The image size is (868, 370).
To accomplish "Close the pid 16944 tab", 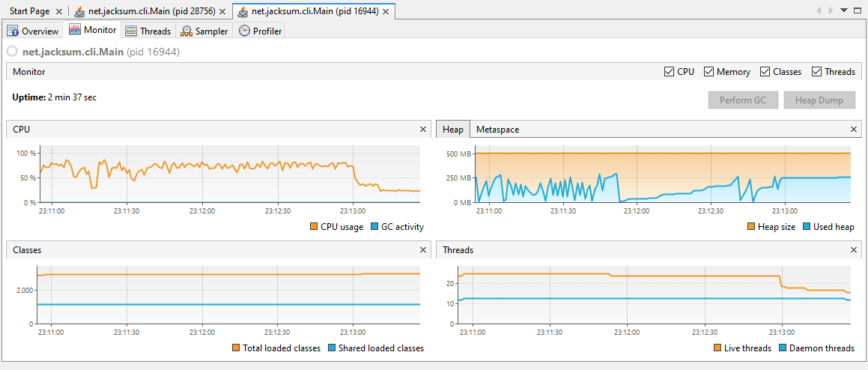I will coord(386,11).
